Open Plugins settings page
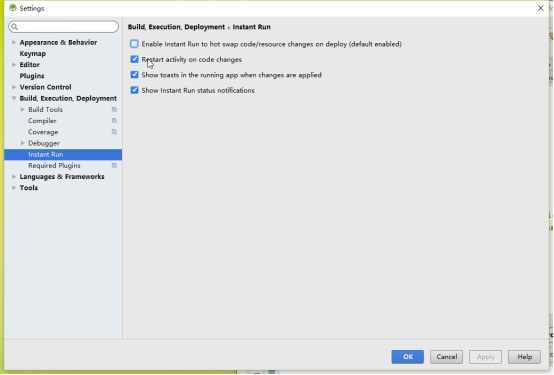Image resolution: width=554 pixels, height=375 pixels. click(32, 76)
